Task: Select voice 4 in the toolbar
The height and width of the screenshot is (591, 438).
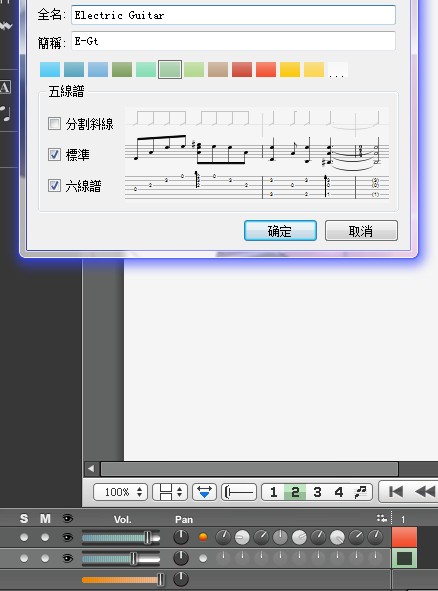Action: coord(339,492)
